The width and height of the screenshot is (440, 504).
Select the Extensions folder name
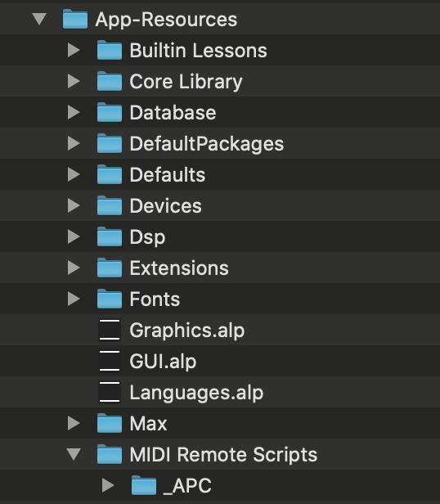pyautogui.click(x=179, y=268)
